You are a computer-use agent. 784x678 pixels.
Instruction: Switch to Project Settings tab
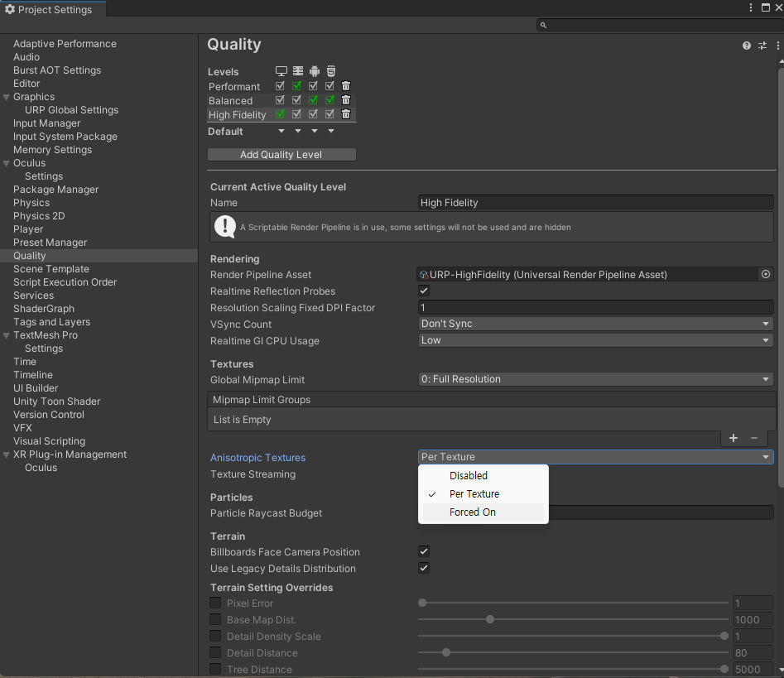[x=53, y=9]
